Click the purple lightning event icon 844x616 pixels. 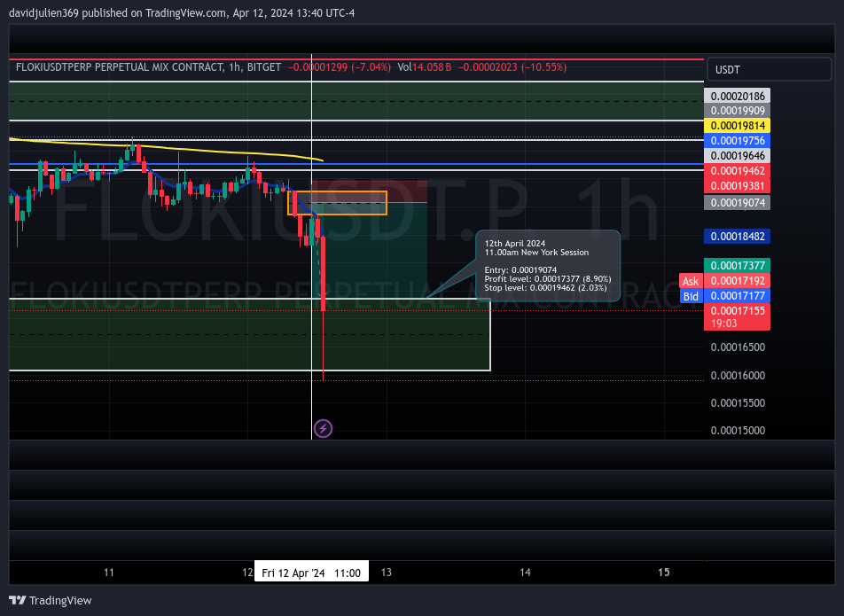[323, 429]
